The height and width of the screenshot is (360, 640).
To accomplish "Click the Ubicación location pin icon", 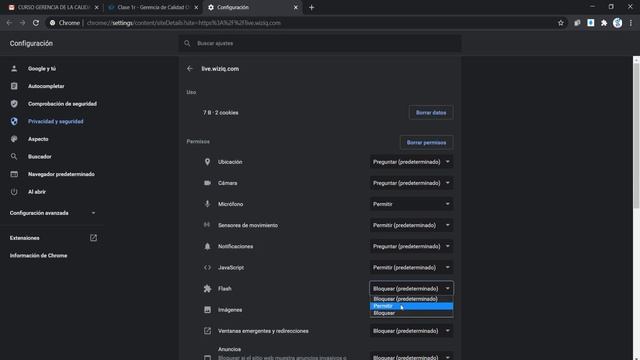I will 207,162.
